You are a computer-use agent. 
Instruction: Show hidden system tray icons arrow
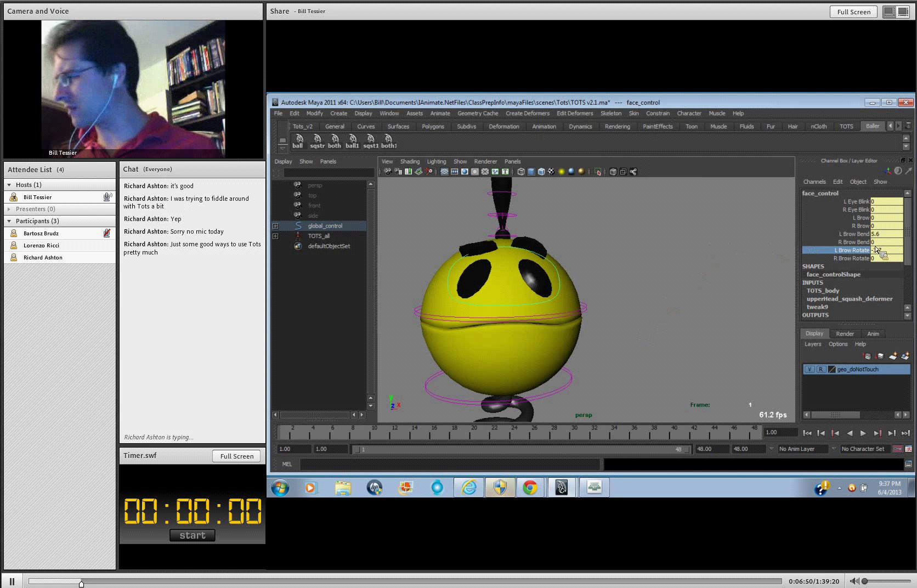839,488
